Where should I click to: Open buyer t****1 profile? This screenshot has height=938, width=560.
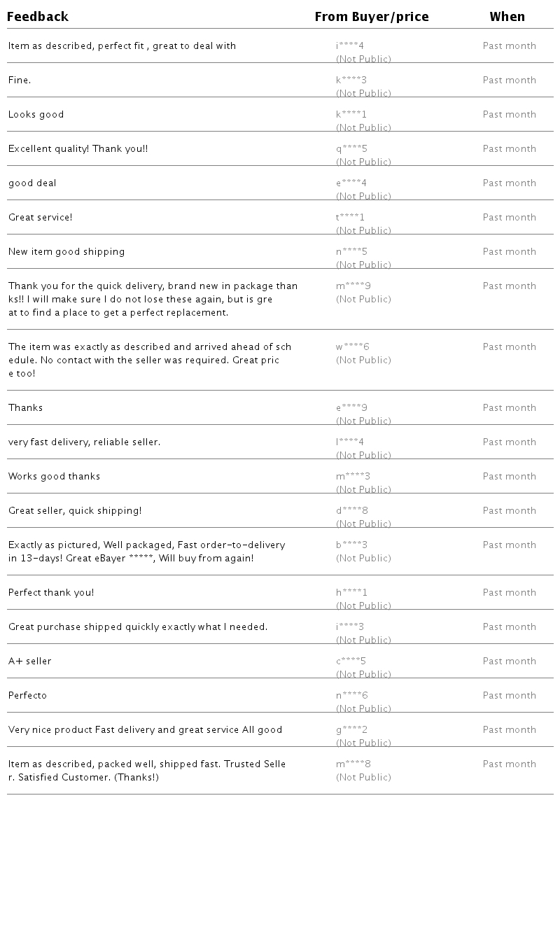click(350, 218)
